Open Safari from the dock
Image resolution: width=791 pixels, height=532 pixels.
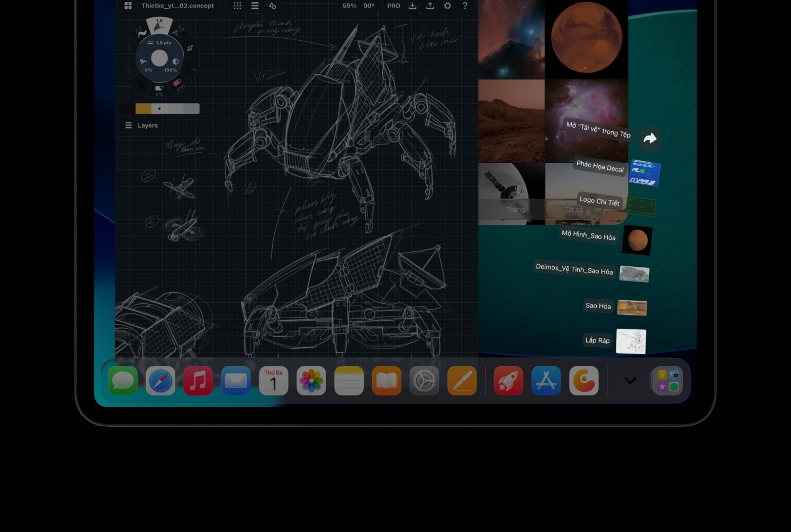(160, 380)
